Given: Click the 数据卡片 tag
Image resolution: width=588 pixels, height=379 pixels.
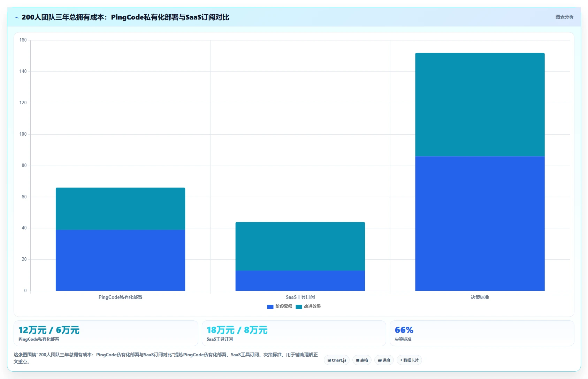Looking at the screenshot, I should [x=409, y=360].
